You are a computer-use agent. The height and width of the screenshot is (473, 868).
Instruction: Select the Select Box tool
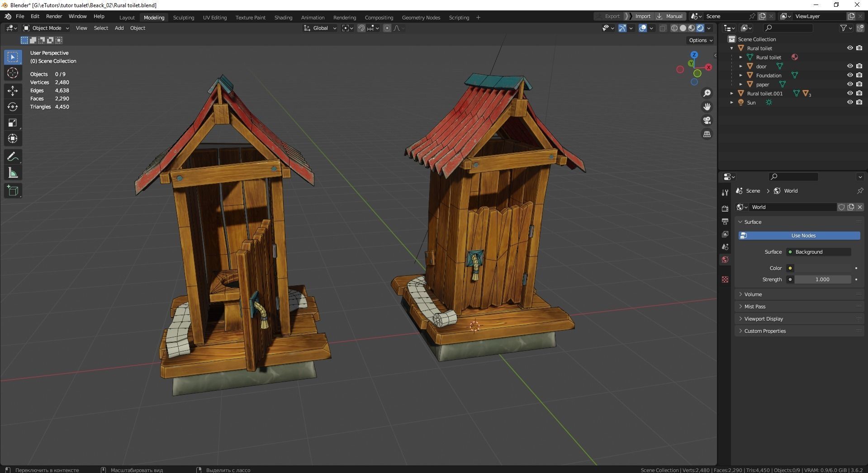(13, 57)
